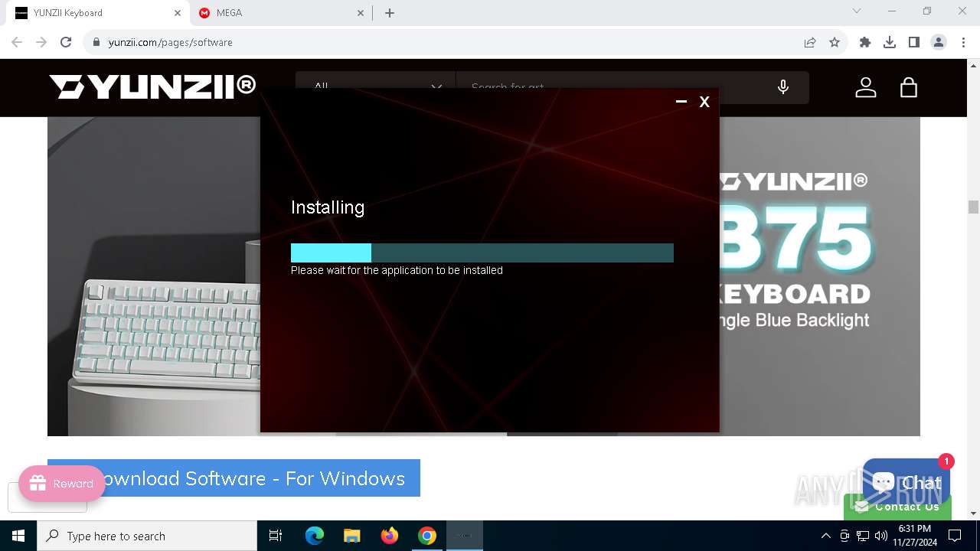Start voice search with the microphone
This screenshot has height=551, width=980.
point(782,87)
